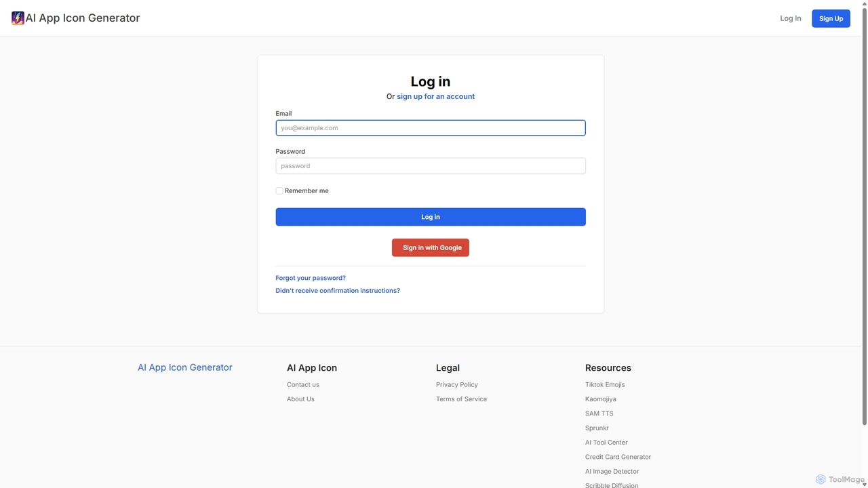Open the AI Tool Center link
868x488 pixels.
606,443
